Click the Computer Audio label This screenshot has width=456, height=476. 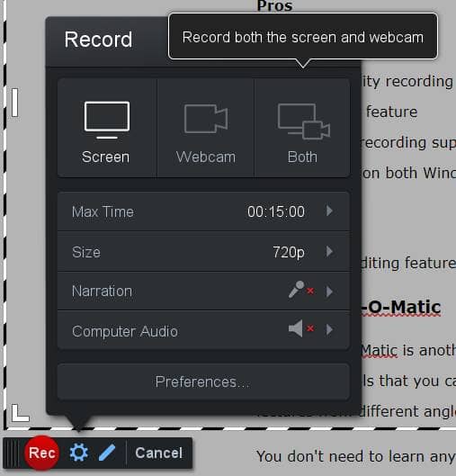125,331
